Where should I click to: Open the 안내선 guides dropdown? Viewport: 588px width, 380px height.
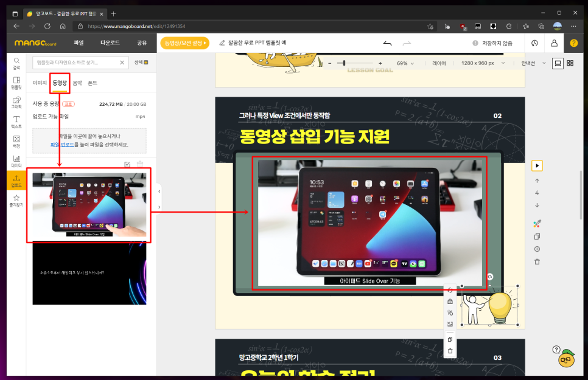(533, 63)
